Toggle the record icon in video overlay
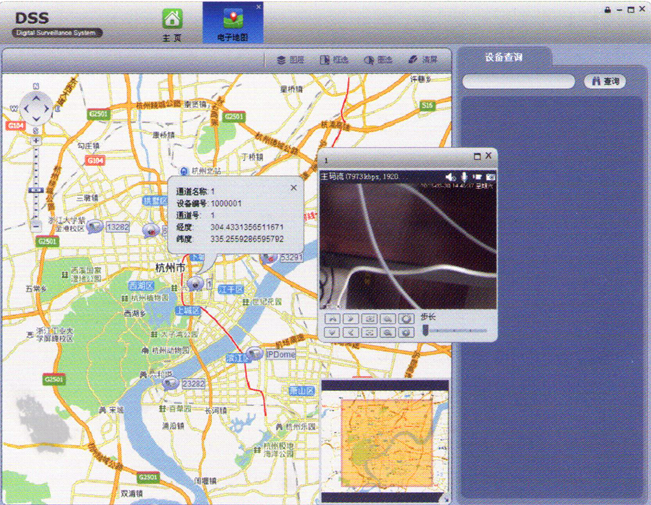The height and width of the screenshot is (505, 651). pyautogui.click(x=477, y=177)
